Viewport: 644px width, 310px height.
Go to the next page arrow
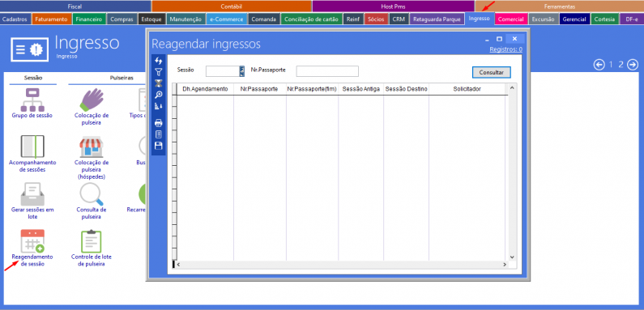coord(633,65)
